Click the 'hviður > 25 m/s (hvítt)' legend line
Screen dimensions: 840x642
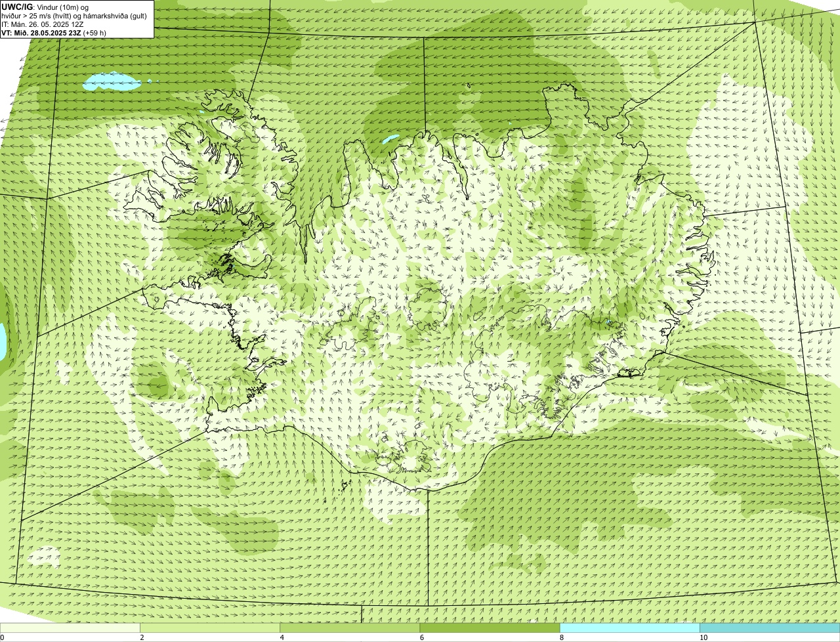tap(75, 15)
